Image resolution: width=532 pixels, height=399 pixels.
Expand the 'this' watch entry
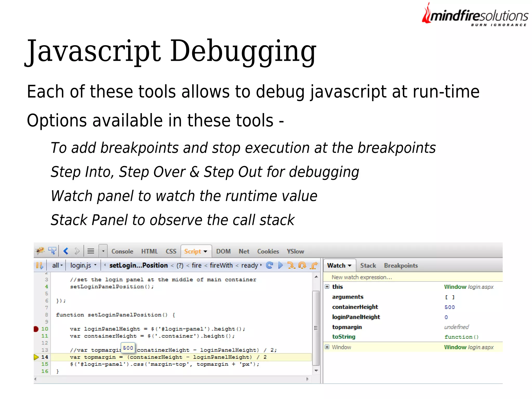(327, 286)
